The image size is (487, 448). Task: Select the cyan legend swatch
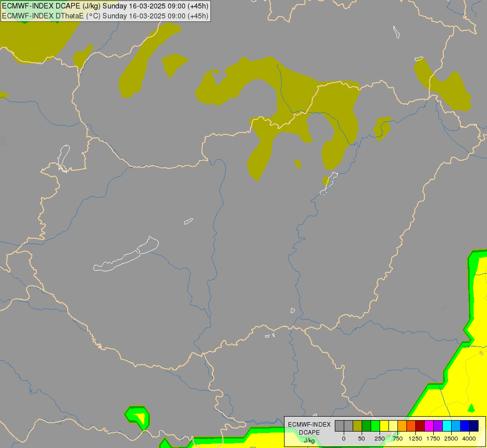[447, 426]
